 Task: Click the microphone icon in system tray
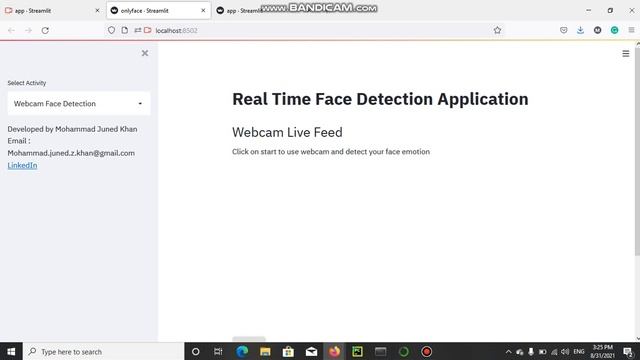[x=531, y=351]
